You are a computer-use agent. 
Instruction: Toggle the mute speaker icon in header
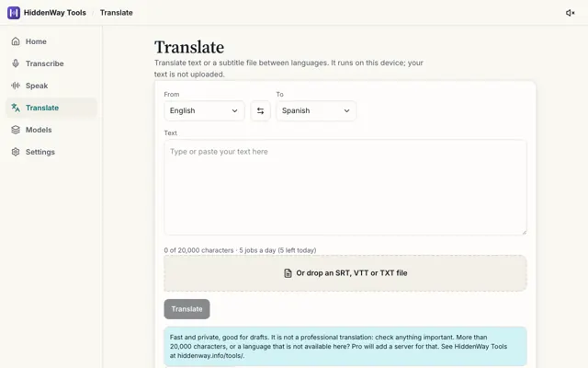click(570, 13)
